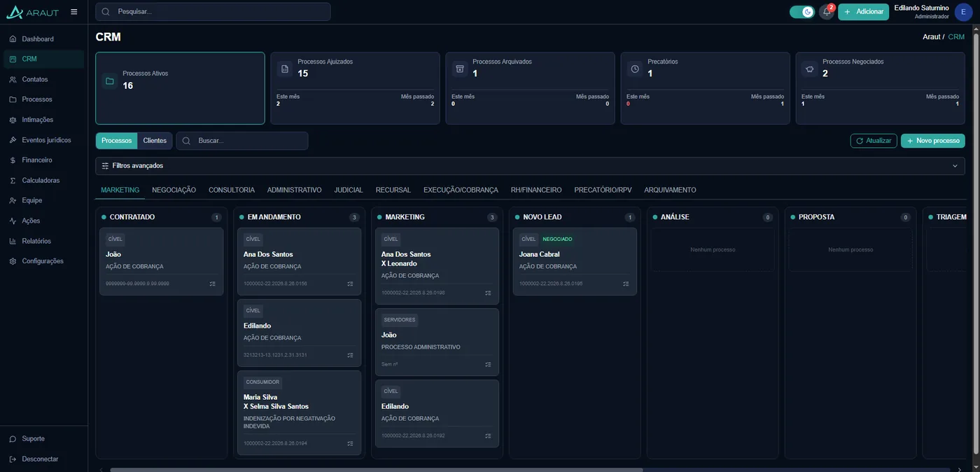Create a Novo processo
Viewport: 980px width, 472px height.
click(933, 141)
